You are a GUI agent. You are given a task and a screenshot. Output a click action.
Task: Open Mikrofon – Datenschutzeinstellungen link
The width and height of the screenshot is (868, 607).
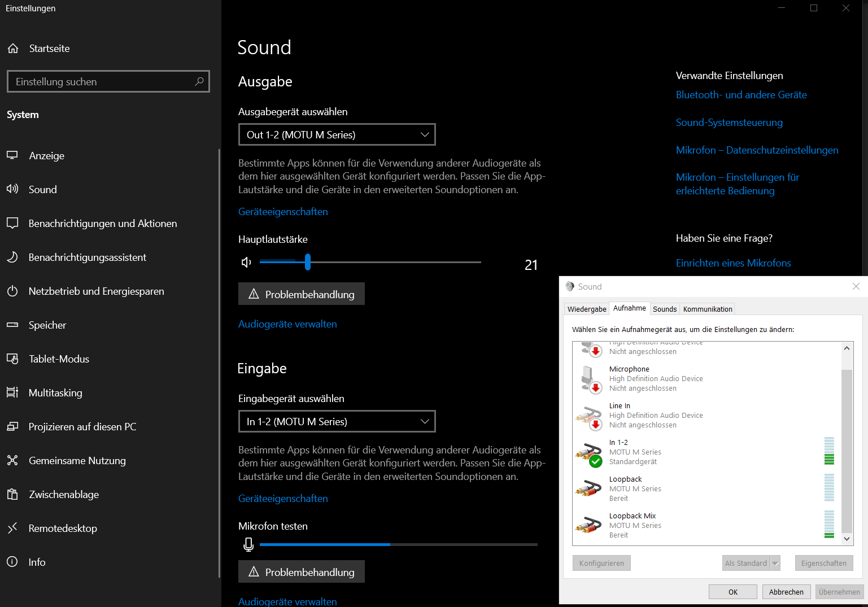[x=757, y=150]
